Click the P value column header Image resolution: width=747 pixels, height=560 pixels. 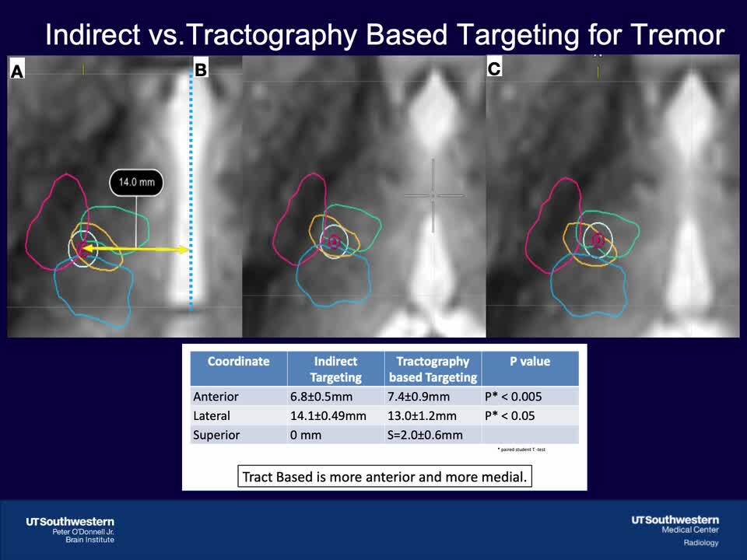pos(529,362)
